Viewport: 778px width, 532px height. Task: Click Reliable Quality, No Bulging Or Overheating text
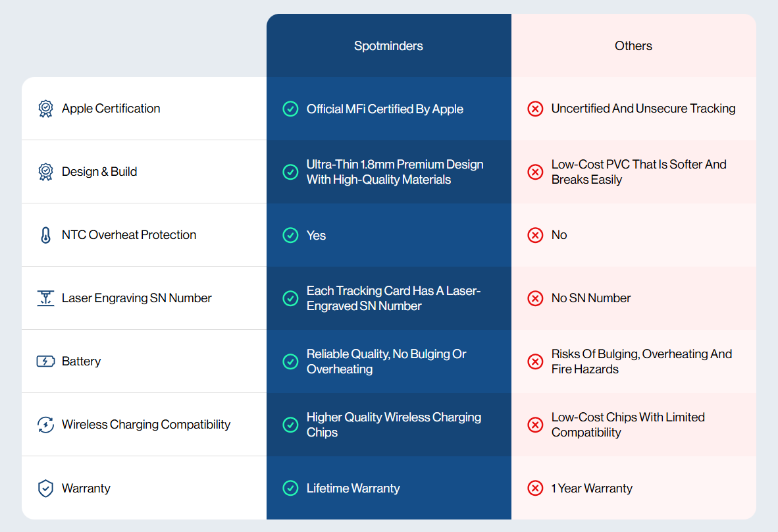(386, 361)
